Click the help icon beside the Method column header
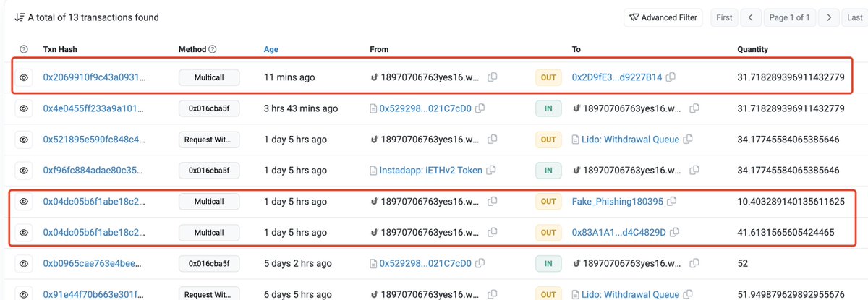Viewport: 868px width, 300px height. 213,50
